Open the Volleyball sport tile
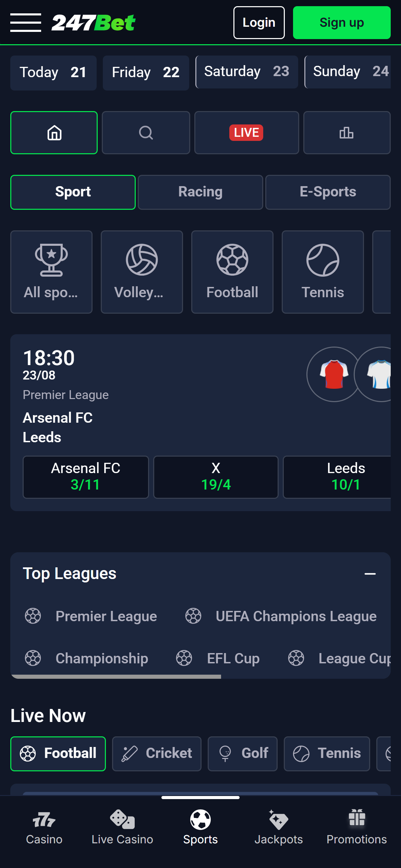This screenshot has height=868, width=401. point(142,272)
